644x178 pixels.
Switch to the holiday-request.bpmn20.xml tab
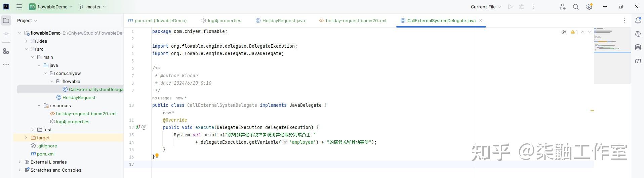coord(353,20)
